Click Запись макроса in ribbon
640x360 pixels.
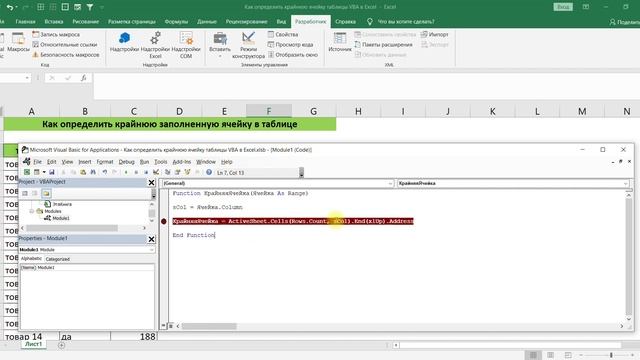[x=56, y=35]
